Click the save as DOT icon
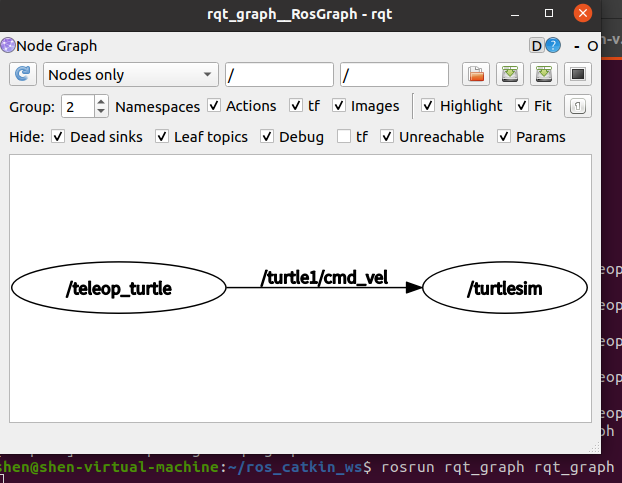Viewport: 622px width, 483px height. (x=510, y=75)
